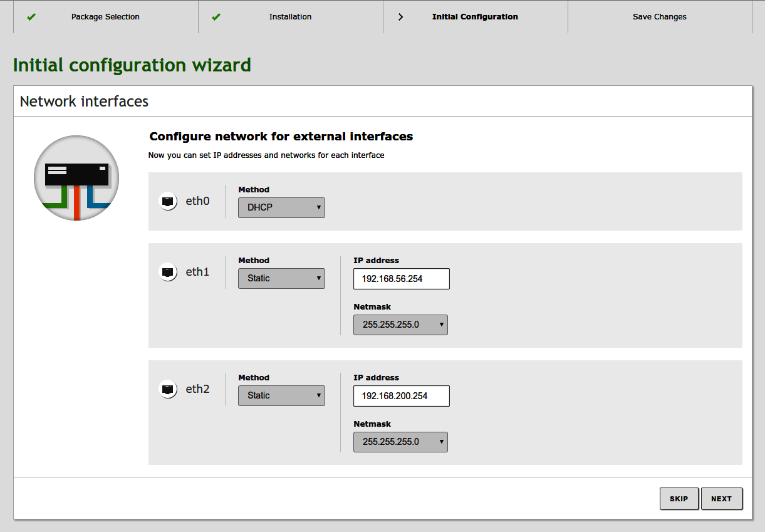Open the eth1 Method dropdown
Screen dimensions: 765x532
(281, 278)
